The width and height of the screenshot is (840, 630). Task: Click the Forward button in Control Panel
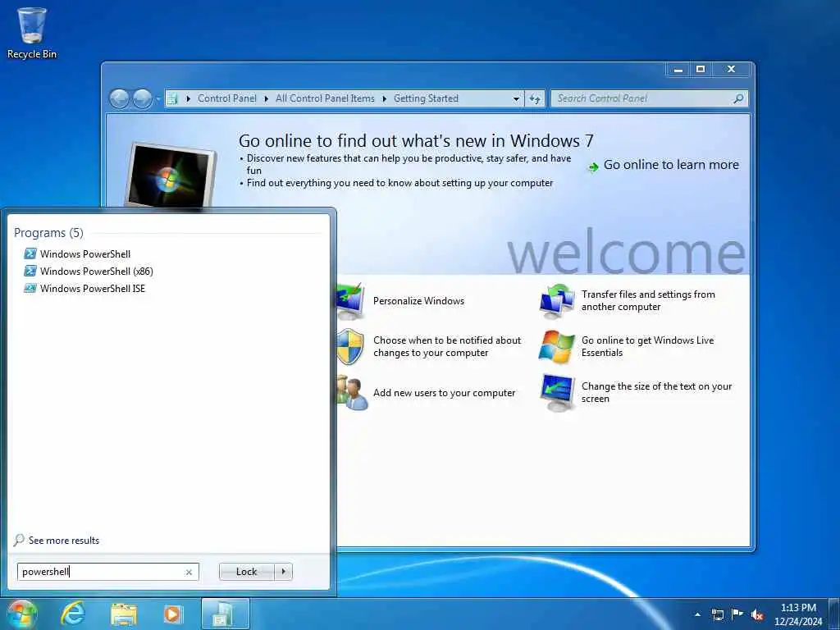tap(142, 98)
